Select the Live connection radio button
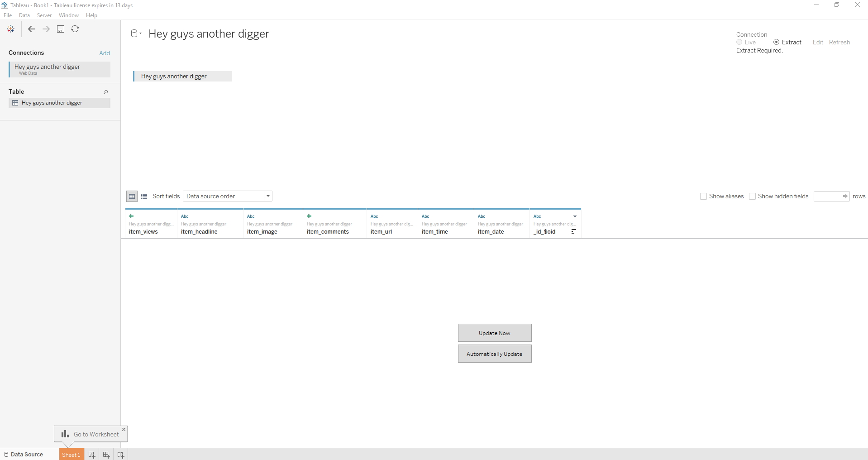 coord(739,42)
